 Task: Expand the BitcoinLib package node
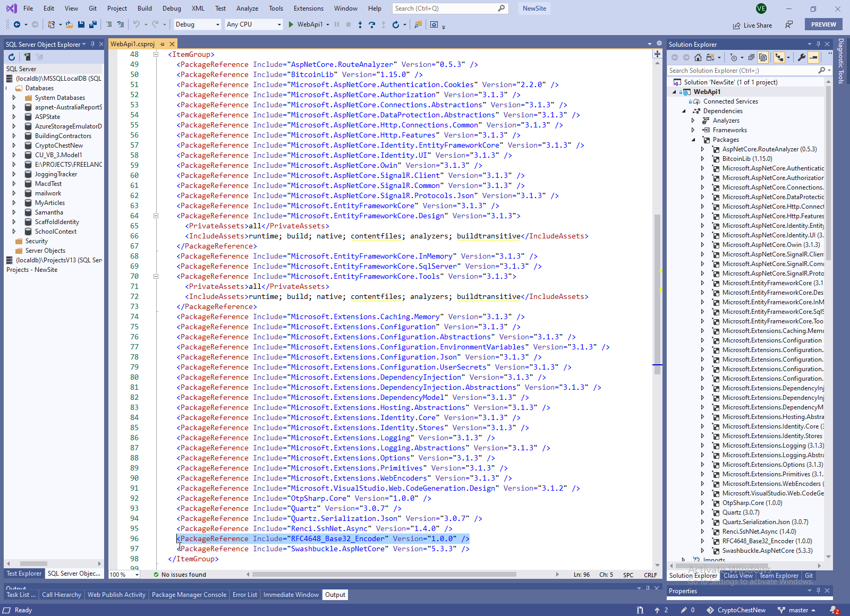pyautogui.click(x=702, y=159)
